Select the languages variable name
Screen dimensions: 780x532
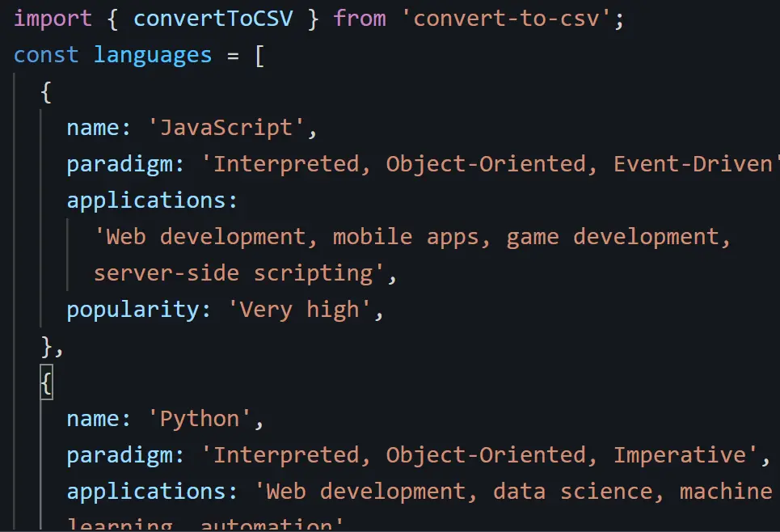[152, 55]
